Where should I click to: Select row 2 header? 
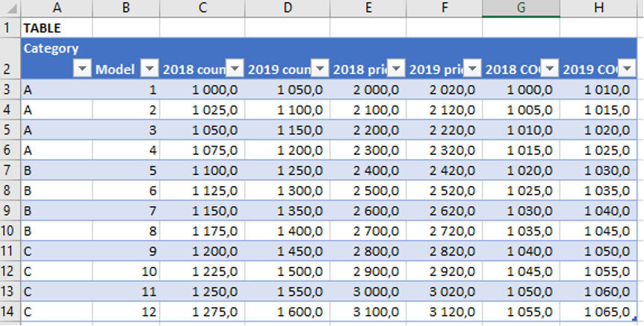click(x=10, y=58)
